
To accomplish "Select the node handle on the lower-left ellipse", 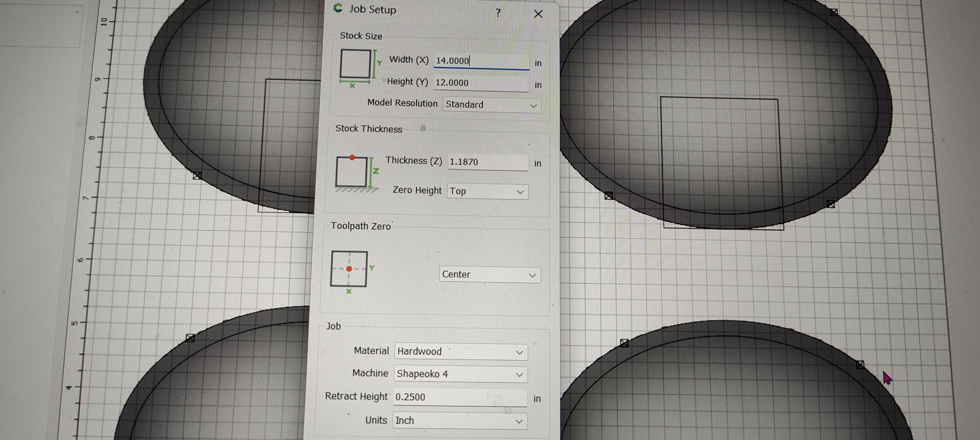I will pos(190,338).
